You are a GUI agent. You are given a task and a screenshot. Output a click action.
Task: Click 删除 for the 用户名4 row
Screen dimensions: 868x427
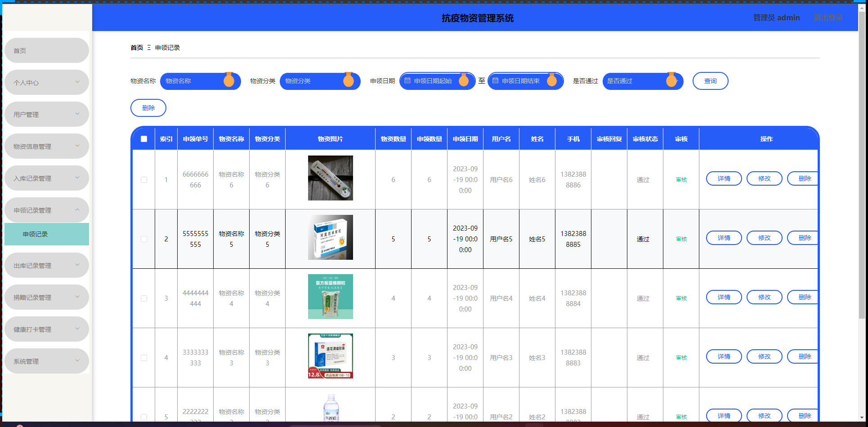point(803,297)
